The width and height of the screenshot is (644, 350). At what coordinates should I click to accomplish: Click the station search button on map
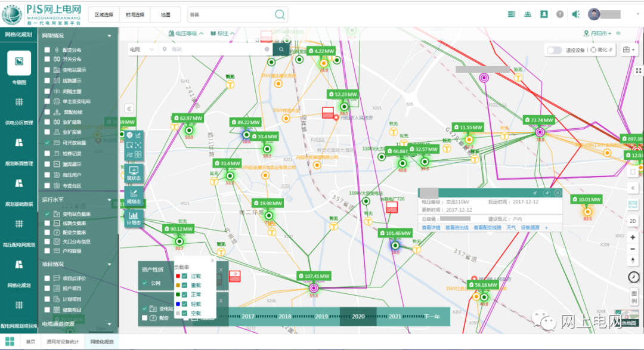(281, 49)
